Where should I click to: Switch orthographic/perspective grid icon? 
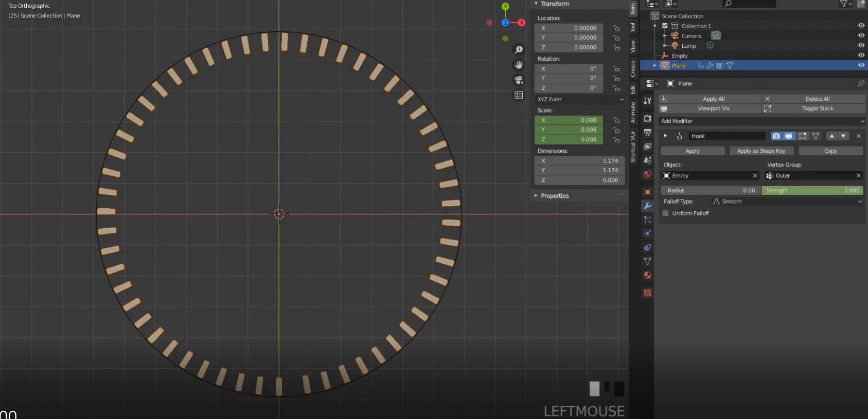click(x=519, y=95)
